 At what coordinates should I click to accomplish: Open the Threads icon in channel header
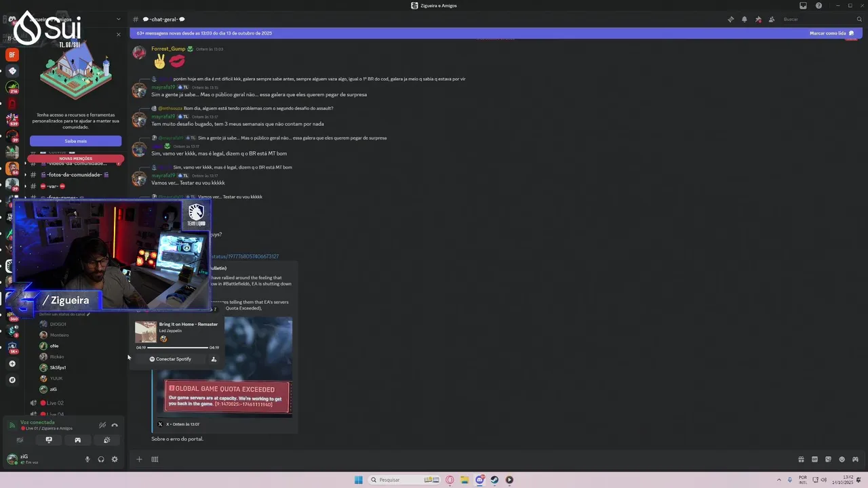[x=730, y=19]
